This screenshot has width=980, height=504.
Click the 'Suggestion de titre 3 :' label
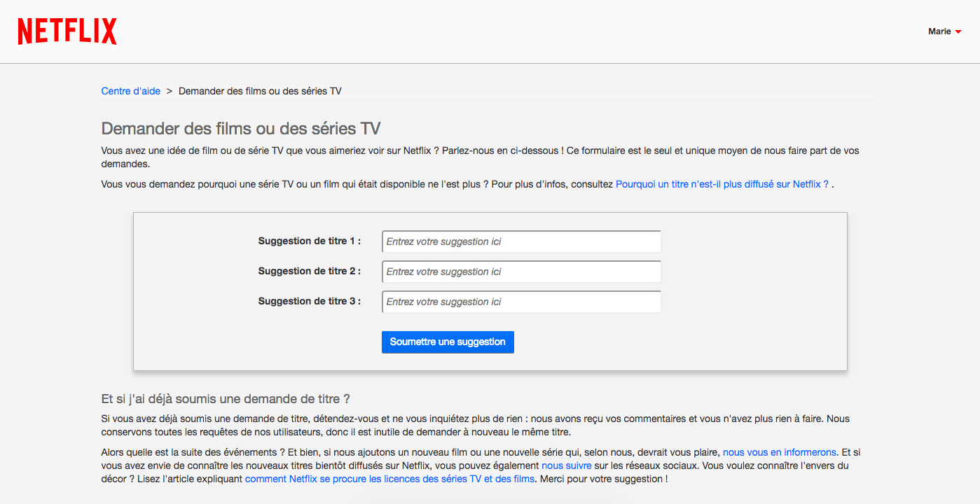[310, 301]
